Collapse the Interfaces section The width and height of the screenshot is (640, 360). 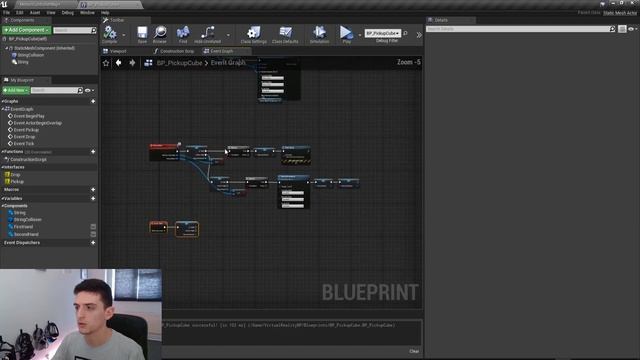[2, 167]
